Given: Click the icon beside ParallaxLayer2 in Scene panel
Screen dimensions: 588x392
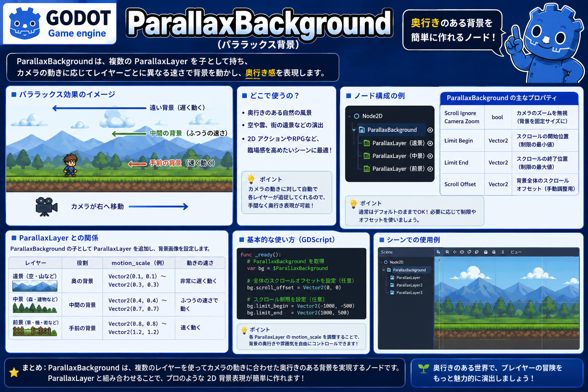Looking at the screenshot, I should click(x=392, y=285).
